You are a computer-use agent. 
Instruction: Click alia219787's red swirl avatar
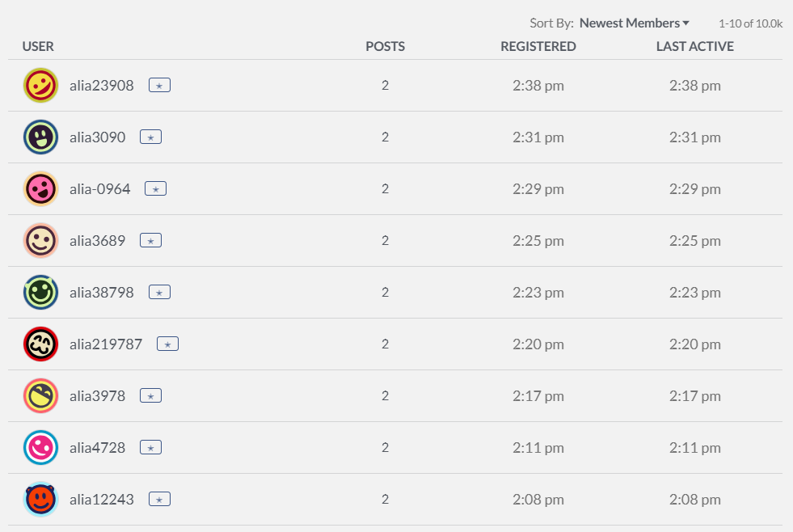40,344
